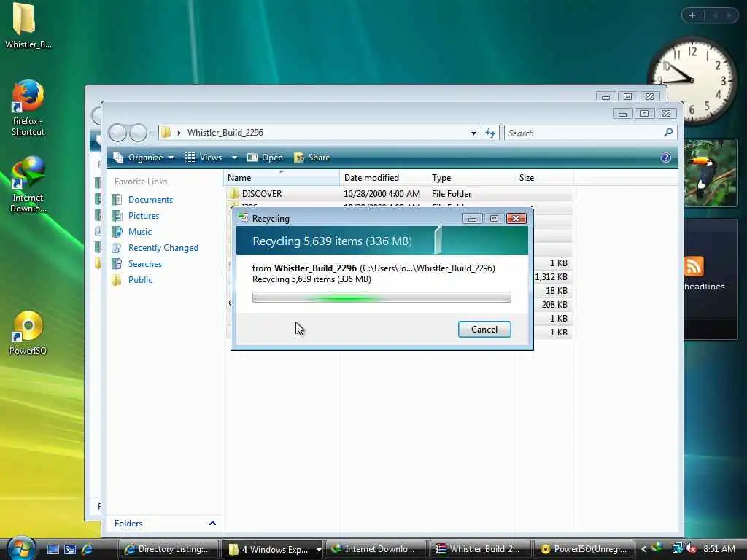Image resolution: width=747 pixels, height=560 pixels.
Task: Click the 1,312 KB size cell
Action: [x=551, y=276]
